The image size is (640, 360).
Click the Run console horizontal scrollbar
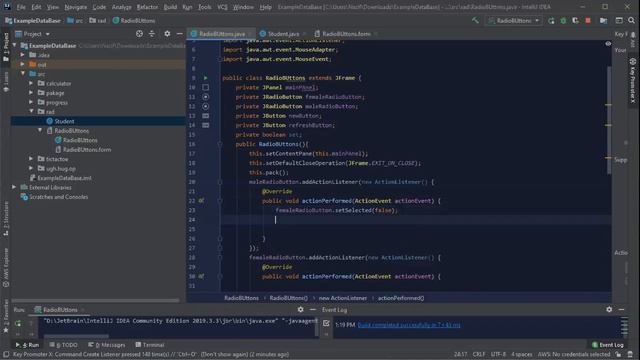click(x=76, y=336)
